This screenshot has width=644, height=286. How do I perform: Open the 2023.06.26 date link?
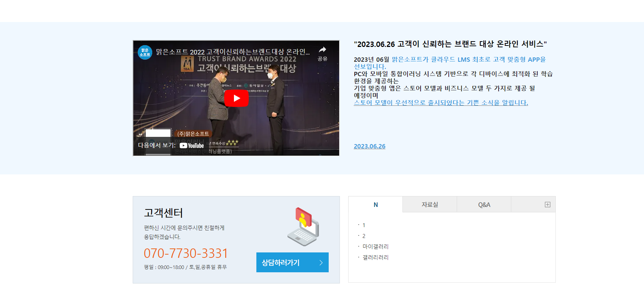pyautogui.click(x=369, y=146)
